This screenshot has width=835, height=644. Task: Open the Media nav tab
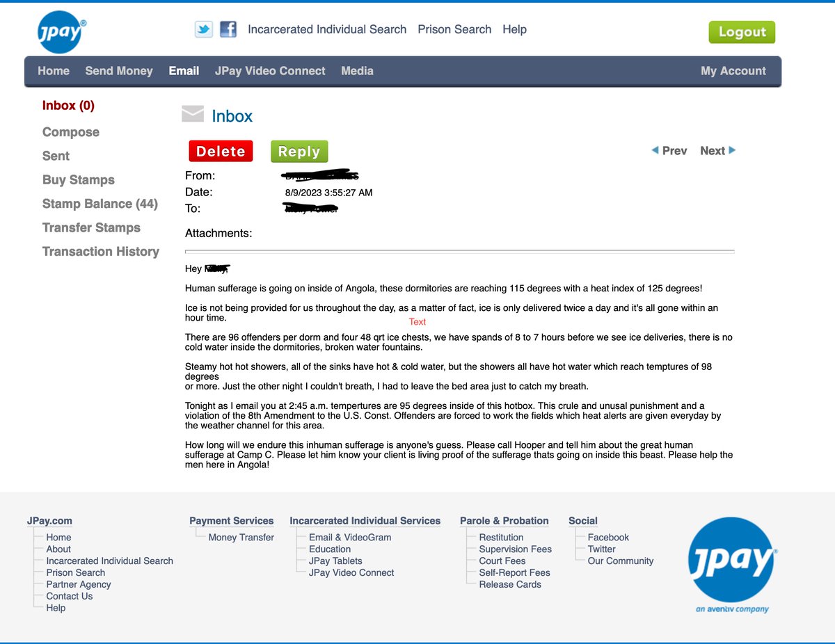click(357, 71)
